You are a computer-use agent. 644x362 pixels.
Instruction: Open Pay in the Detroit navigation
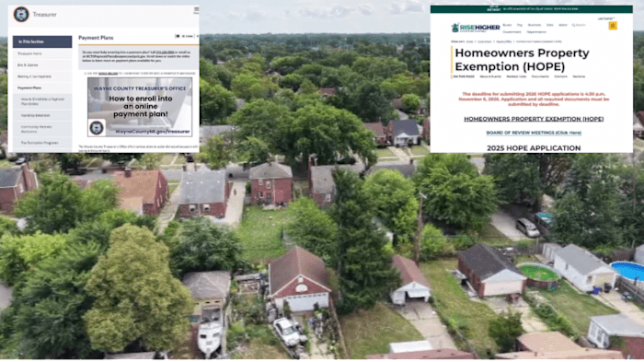(x=520, y=25)
